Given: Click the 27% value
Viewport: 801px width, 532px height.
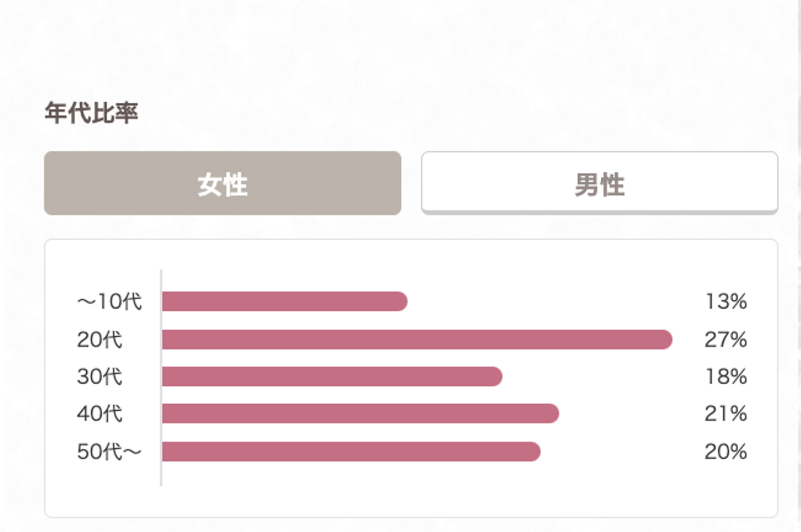Looking at the screenshot, I should (725, 339).
